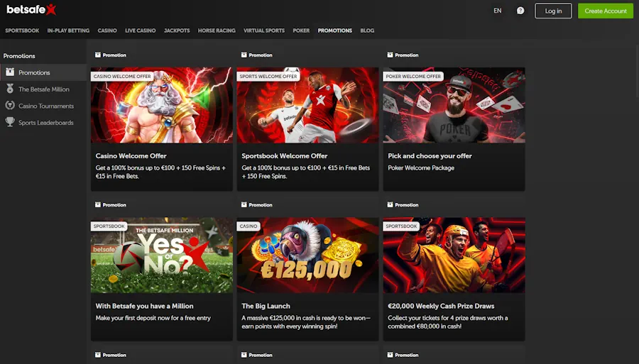
Task: Click the Promotions sidebar gift icon
Action: click(x=10, y=72)
